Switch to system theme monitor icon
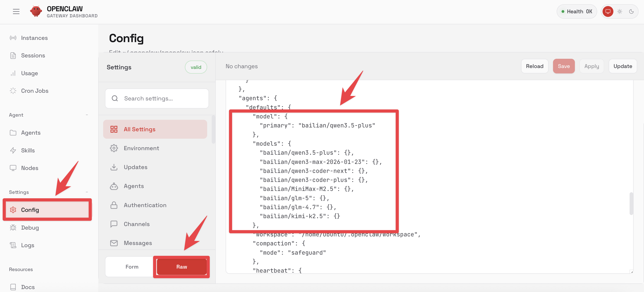Image resolution: width=644 pixels, height=292 pixels. point(608,11)
